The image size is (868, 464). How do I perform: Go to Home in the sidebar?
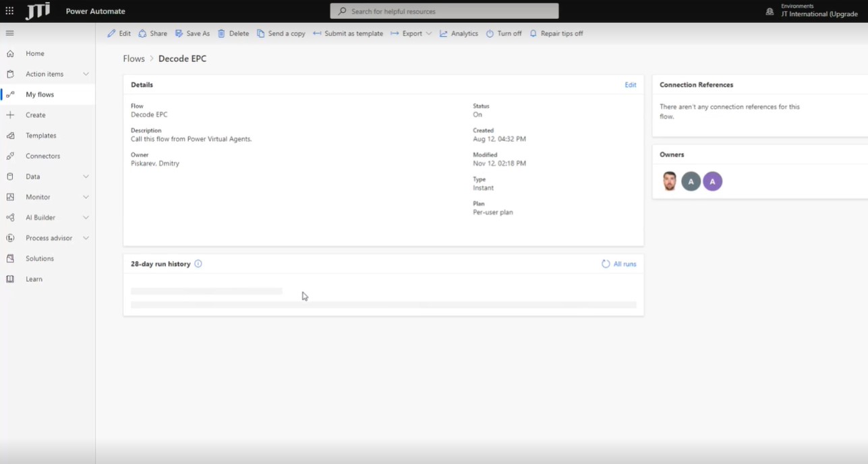point(35,53)
